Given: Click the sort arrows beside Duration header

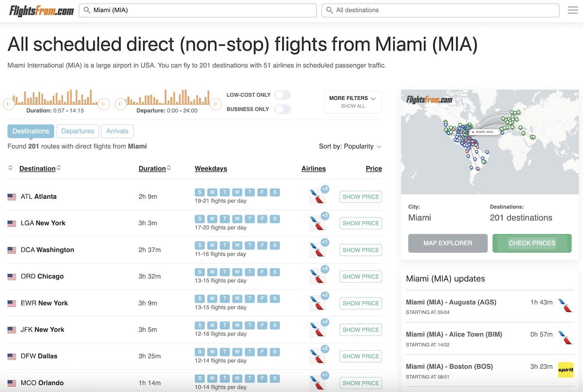Looking at the screenshot, I should click(169, 168).
